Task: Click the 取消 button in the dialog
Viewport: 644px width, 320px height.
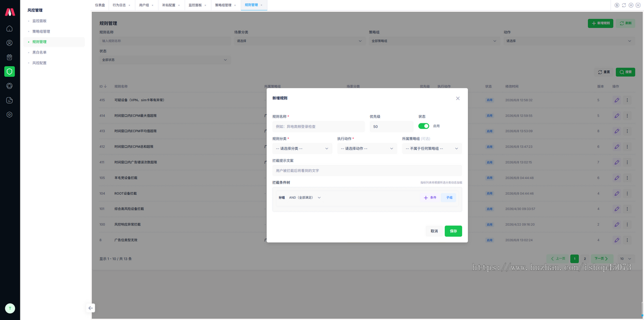Action: click(434, 231)
